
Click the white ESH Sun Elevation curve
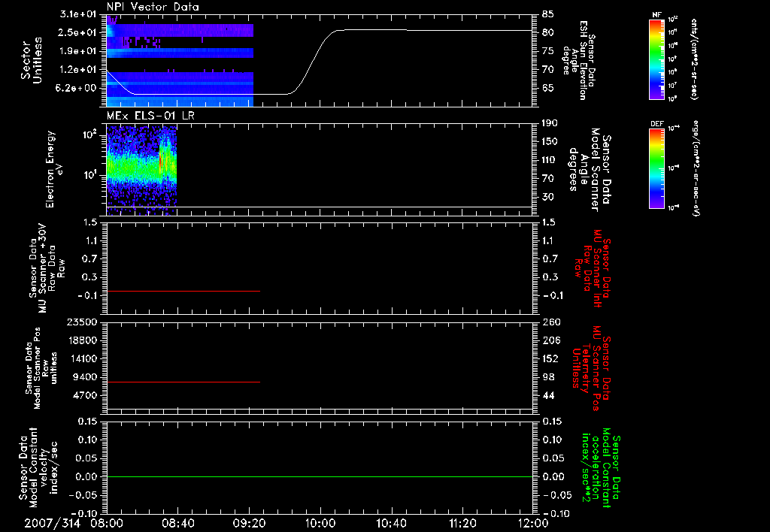pos(319,62)
